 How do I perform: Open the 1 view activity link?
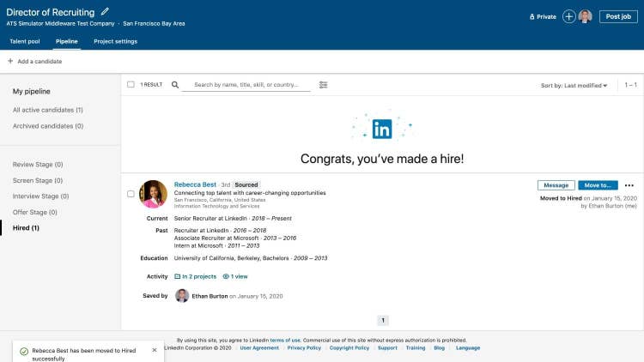[235, 276]
